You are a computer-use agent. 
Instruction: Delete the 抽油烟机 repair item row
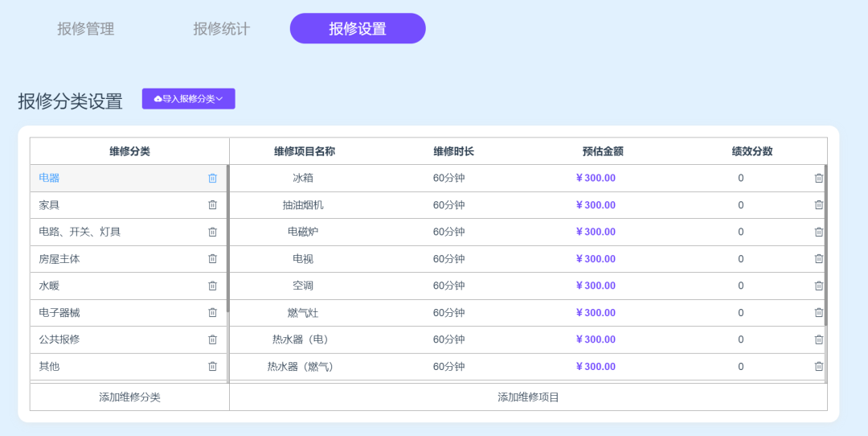tap(819, 205)
